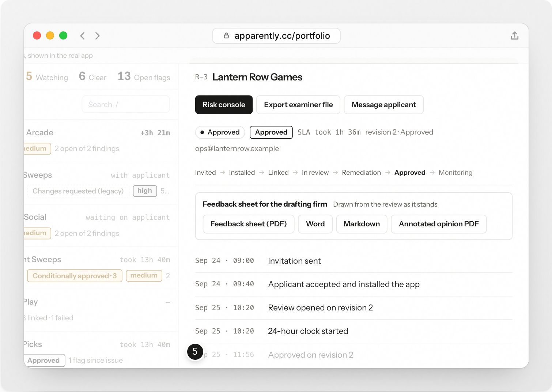Image resolution: width=552 pixels, height=392 pixels.
Task: Go back with the browser back arrow
Action: (83, 35)
